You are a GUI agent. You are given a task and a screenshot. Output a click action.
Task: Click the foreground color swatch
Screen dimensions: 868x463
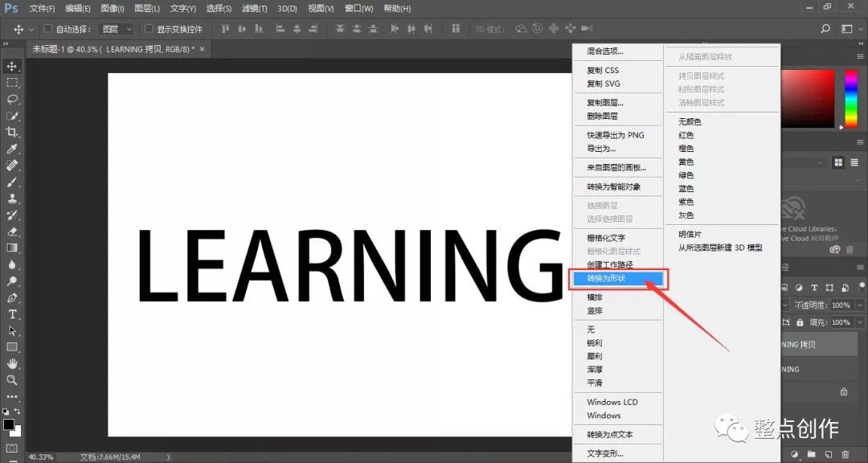[8, 424]
